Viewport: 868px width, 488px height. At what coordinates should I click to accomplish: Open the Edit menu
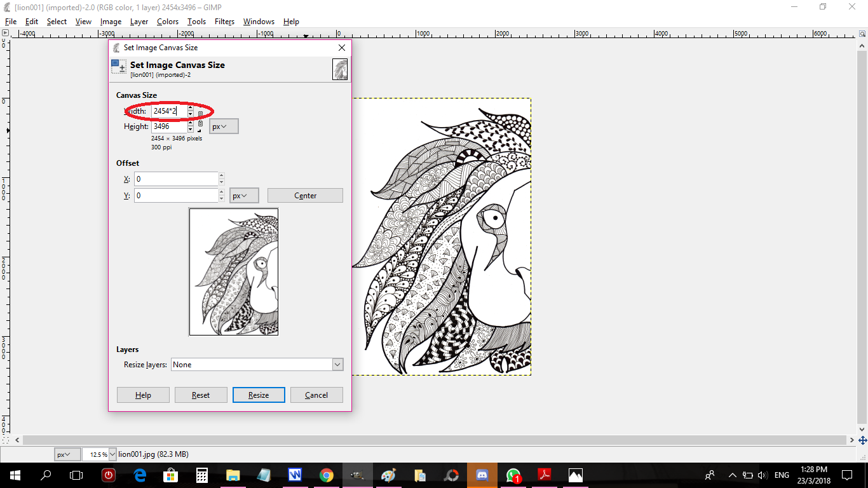[32, 21]
